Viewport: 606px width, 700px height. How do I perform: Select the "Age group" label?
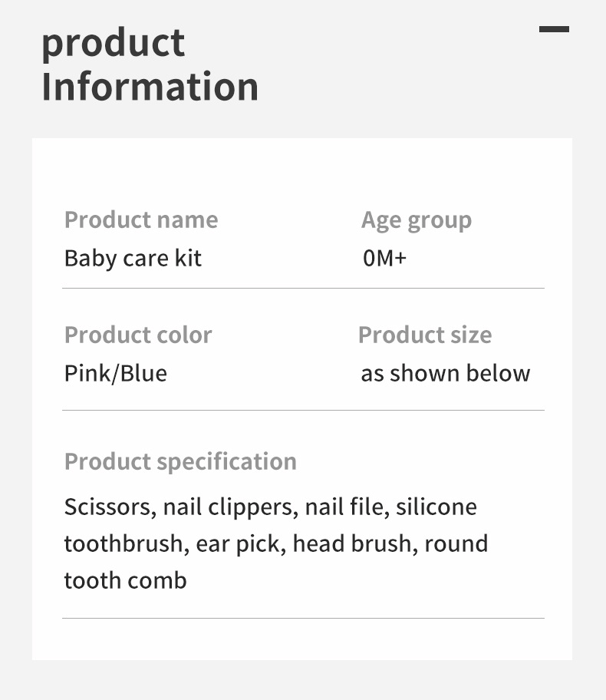[416, 220]
